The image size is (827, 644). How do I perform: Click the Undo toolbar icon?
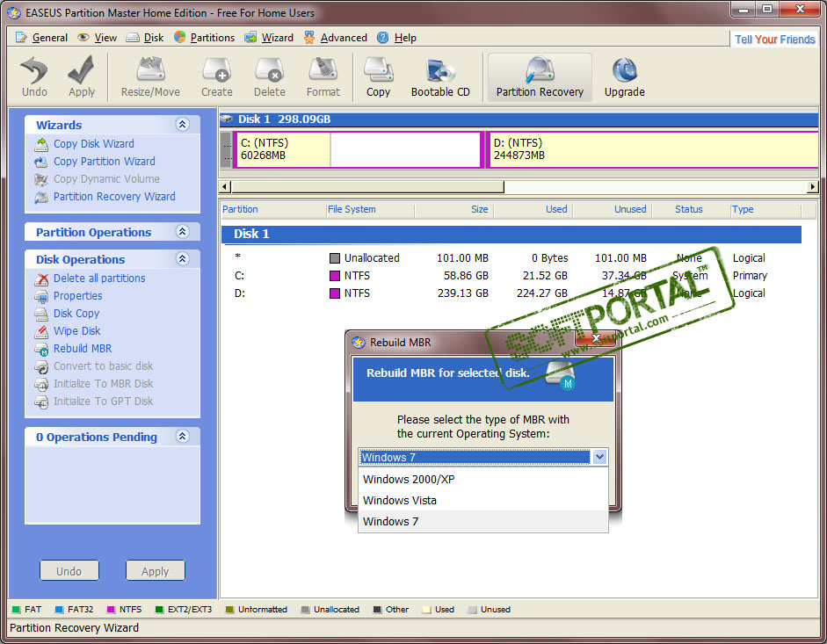34,76
